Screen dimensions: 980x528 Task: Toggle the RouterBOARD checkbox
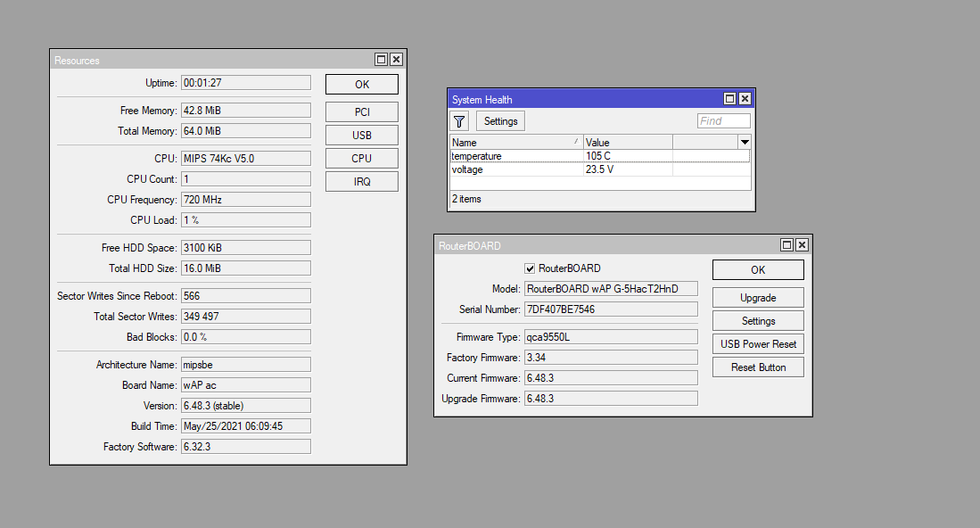[x=530, y=268]
